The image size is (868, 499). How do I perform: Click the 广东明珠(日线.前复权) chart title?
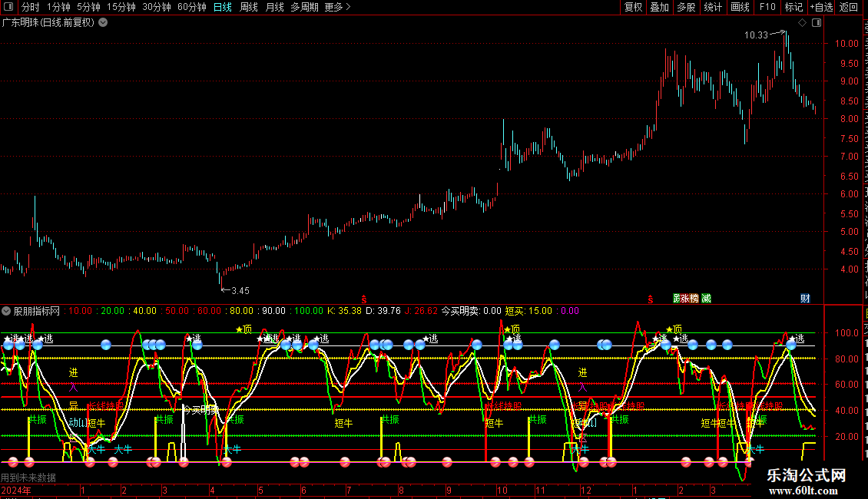[x=48, y=23]
